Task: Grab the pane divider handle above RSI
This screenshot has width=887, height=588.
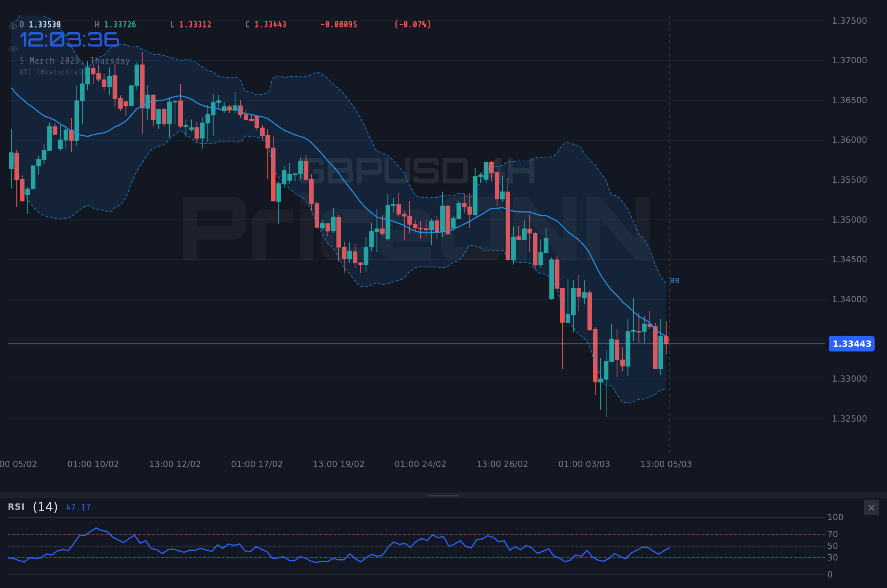Action: [443, 496]
